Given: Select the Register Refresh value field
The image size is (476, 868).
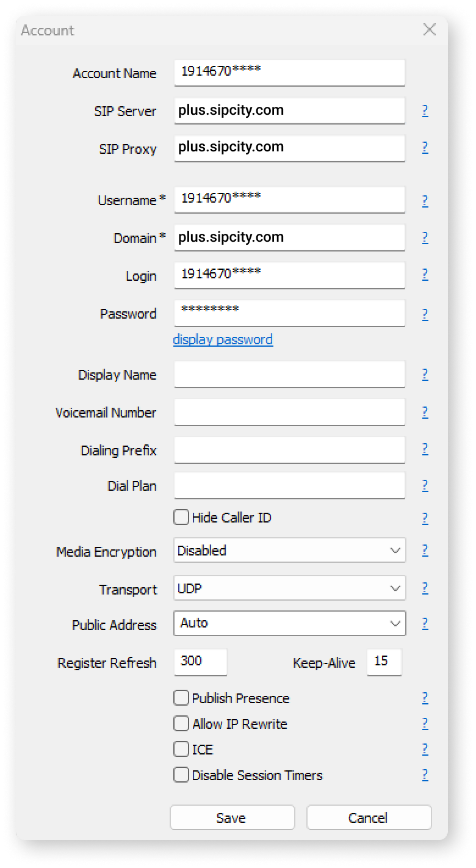Looking at the screenshot, I should coord(201,662).
